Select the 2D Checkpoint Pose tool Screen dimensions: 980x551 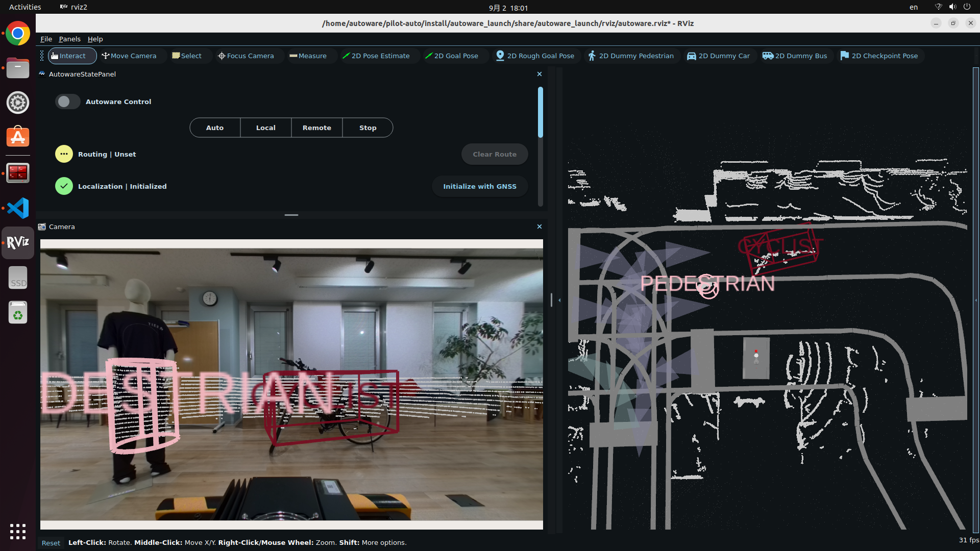point(879,56)
